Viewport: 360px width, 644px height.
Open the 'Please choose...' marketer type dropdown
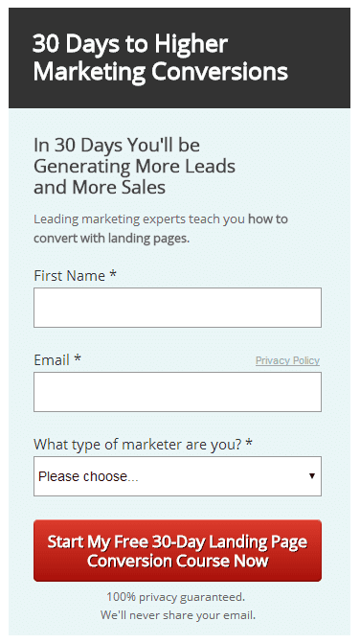(x=177, y=476)
